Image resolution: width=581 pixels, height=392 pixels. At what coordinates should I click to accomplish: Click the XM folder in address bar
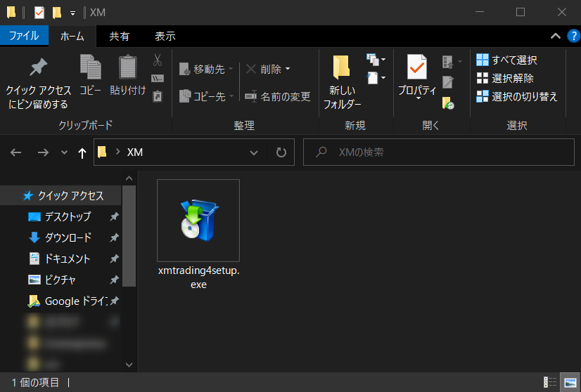click(x=135, y=152)
